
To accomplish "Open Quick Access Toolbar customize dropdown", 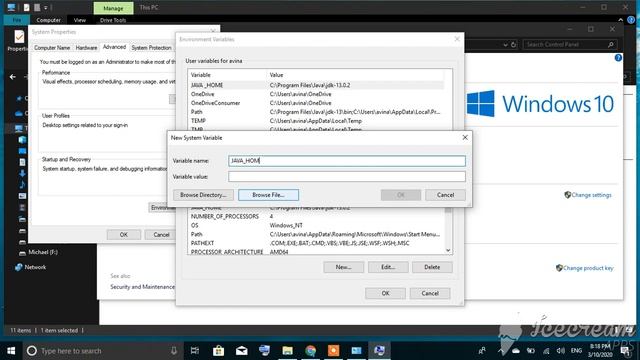I will click(46, 8).
